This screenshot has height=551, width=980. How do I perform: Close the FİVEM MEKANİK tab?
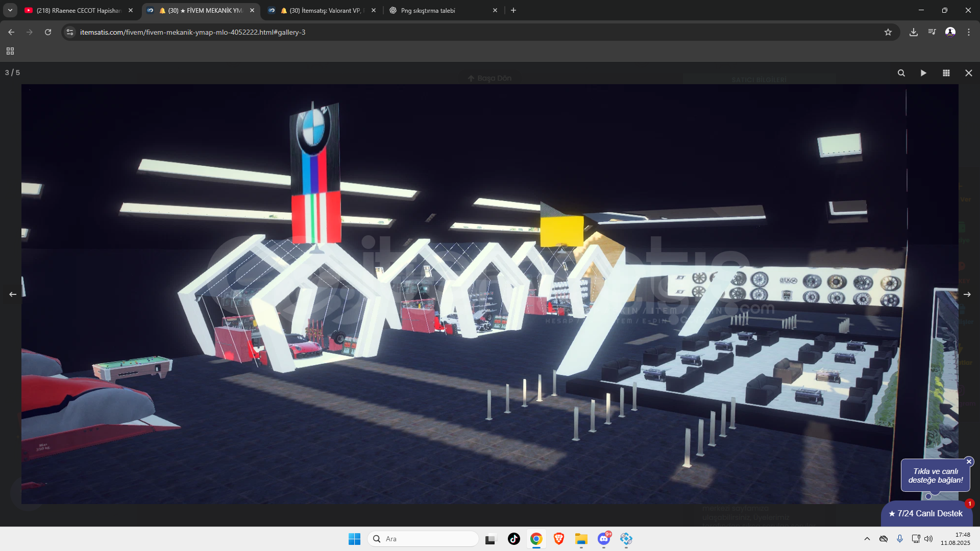(252, 10)
